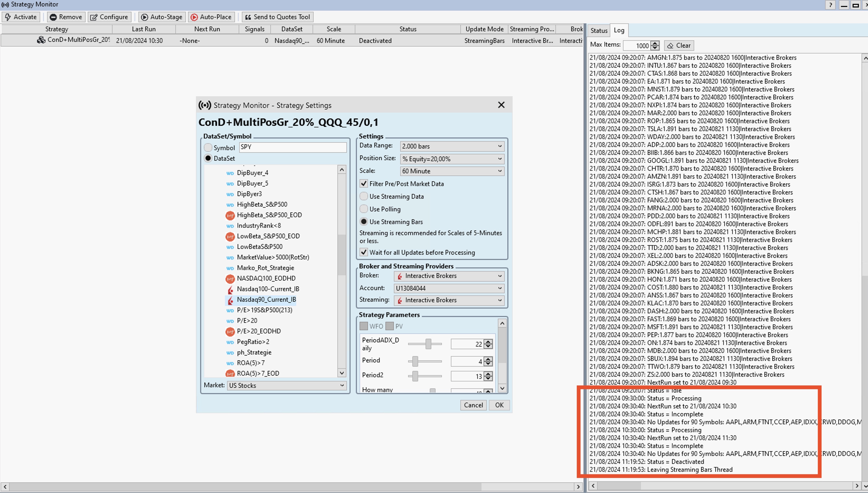Click the PeriodADX_Daily slider handle
The image size is (868, 493).
point(428,344)
